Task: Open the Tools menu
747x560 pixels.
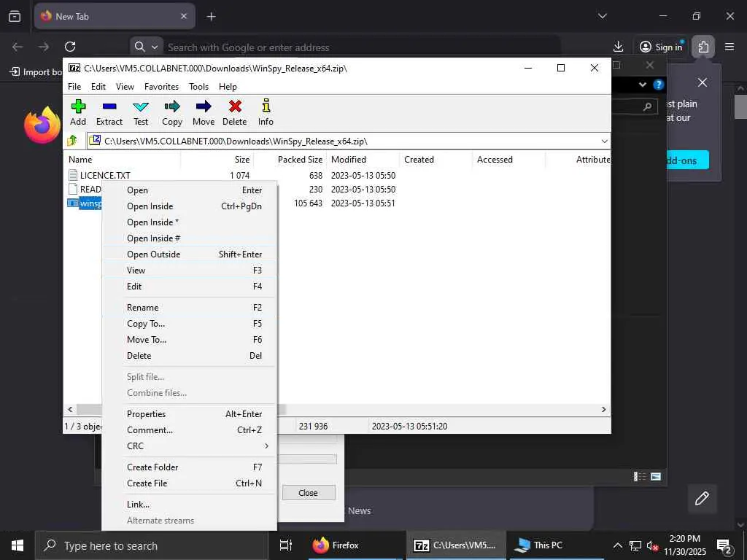Action: pyautogui.click(x=198, y=86)
